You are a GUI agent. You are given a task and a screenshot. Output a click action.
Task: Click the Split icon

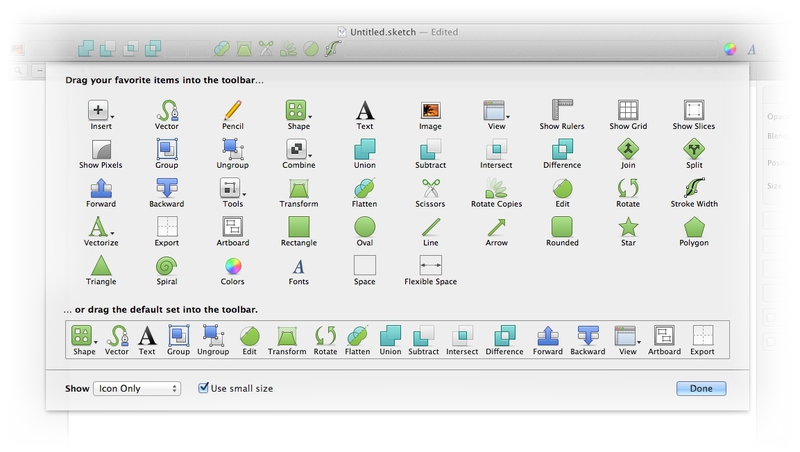pyautogui.click(x=694, y=149)
